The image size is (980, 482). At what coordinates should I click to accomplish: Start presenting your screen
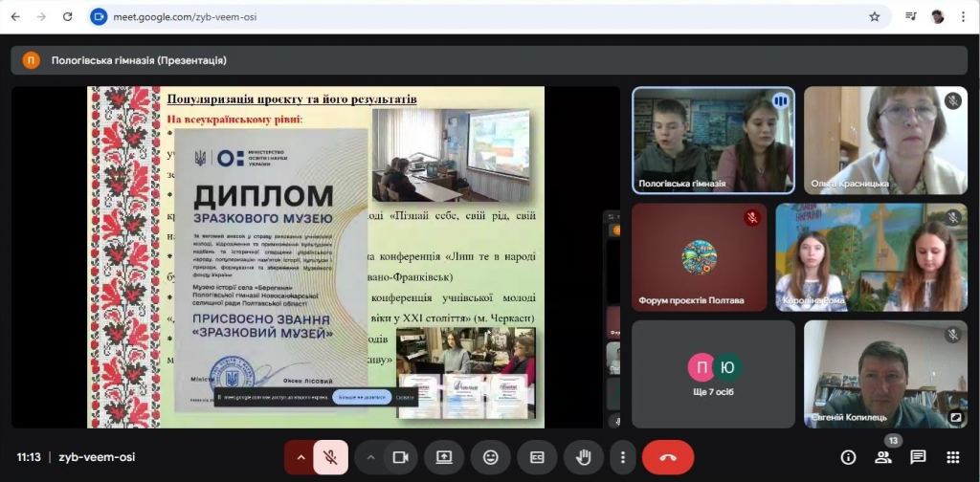pos(444,457)
